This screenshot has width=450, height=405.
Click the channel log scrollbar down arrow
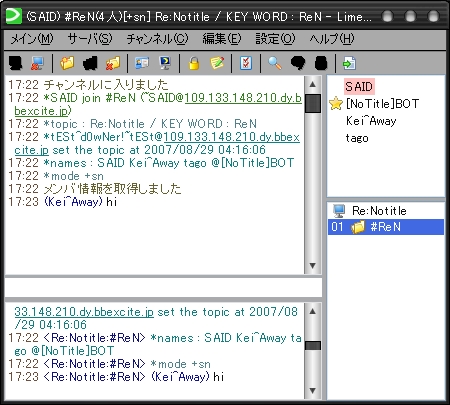tap(312, 266)
